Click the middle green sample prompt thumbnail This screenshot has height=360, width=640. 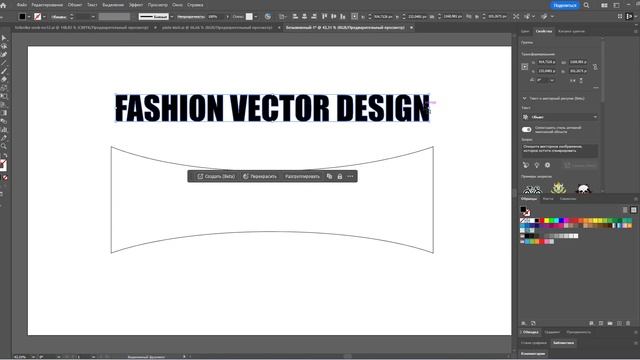[x=558, y=188]
